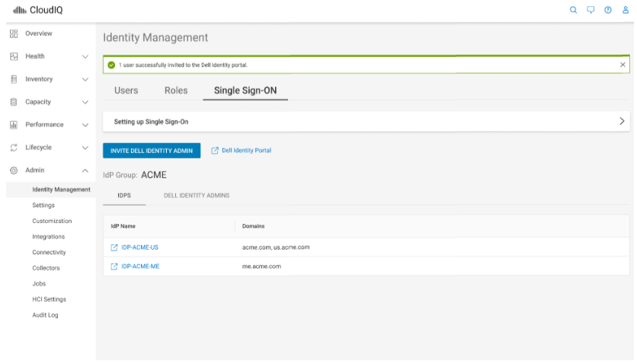Screen dimensions: 637x364
Task: Click the Domains column header
Action: (x=253, y=226)
